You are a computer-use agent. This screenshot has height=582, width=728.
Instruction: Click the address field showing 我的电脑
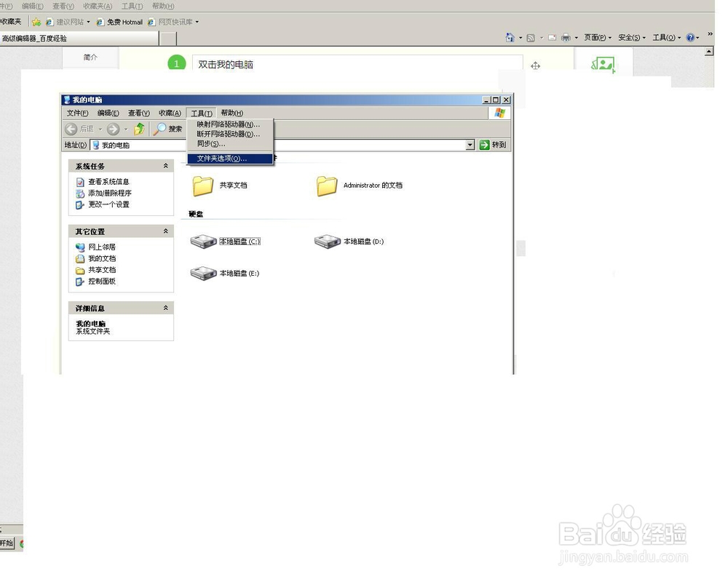coord(283,145)
